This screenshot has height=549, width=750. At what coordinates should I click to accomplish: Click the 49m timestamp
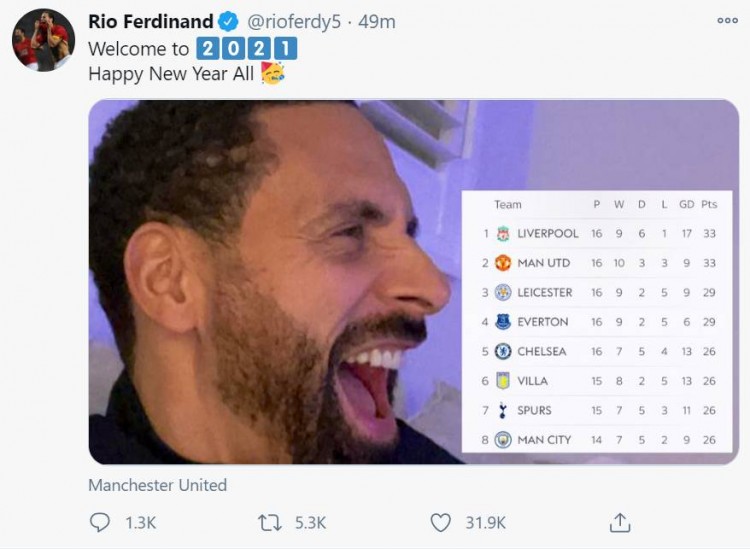pyautogui.click(x=376, y=22)
